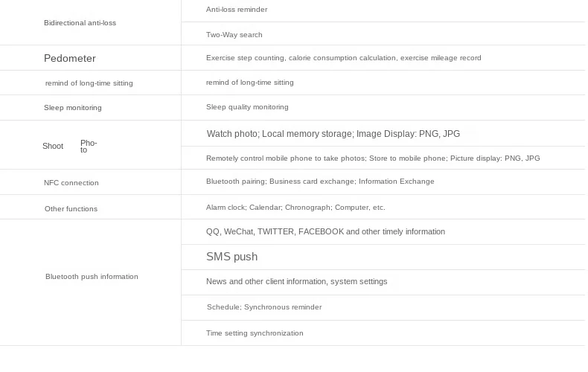This screenshot has width=588, height=372.
Task: Click the Alarm clock Calendar Chronograph line
Action: pyautogui.click(x=295, y=208)
